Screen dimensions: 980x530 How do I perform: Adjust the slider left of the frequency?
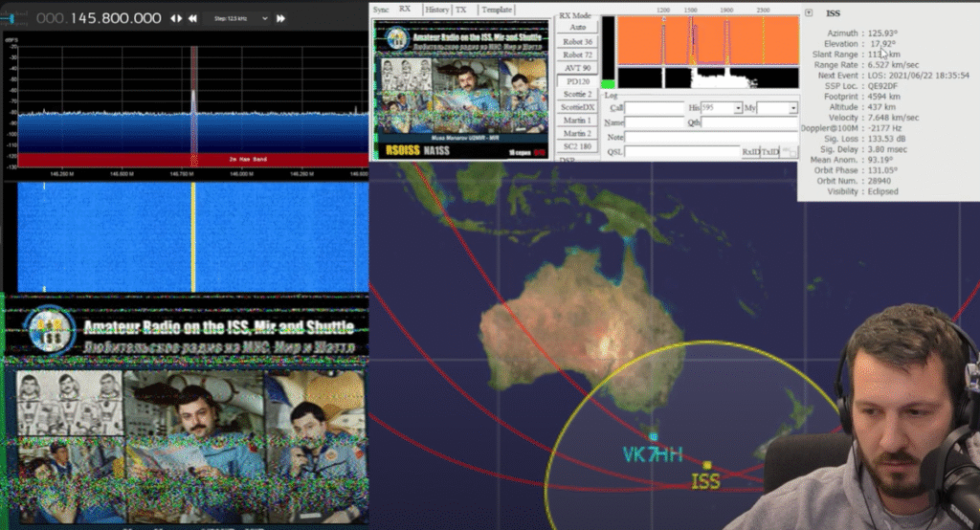12,19
